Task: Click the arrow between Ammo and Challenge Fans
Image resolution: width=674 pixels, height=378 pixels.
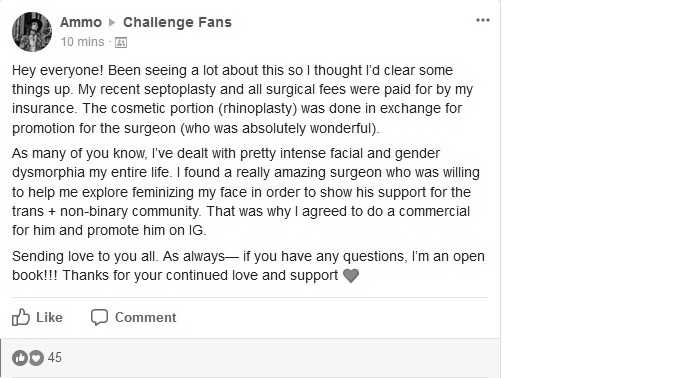Action: pyautogui.click(x=112, y=22)
